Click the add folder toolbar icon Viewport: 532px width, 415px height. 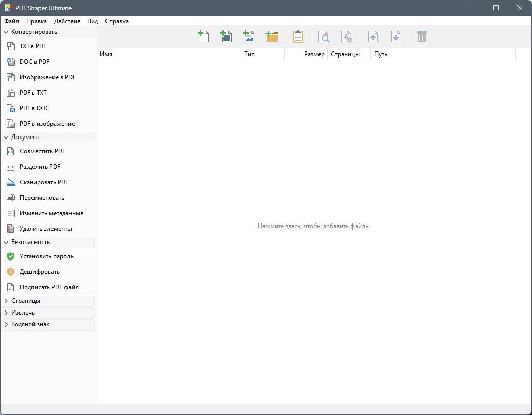272,37
